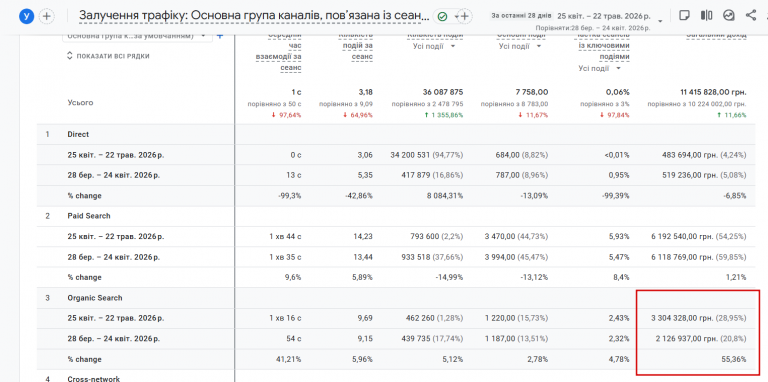Select the "Paid Search" channel row label
This screenshot has width=768, height=382.
coord(89,216)
